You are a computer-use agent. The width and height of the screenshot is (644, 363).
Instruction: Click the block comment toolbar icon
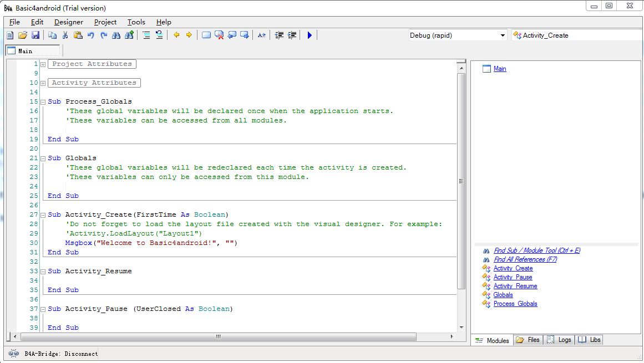point(146,35)
